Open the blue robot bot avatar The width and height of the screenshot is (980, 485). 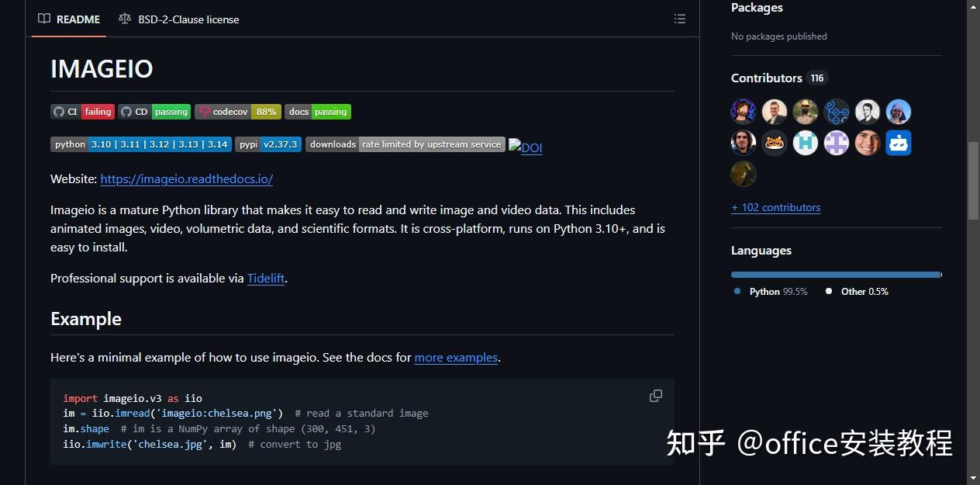click(x=899, y=143)
